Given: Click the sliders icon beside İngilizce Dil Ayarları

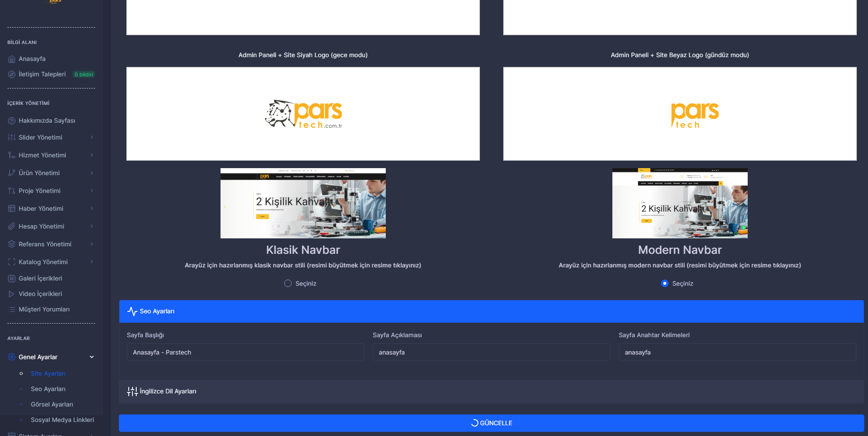Looking at the screenshot, I should 132,392.
